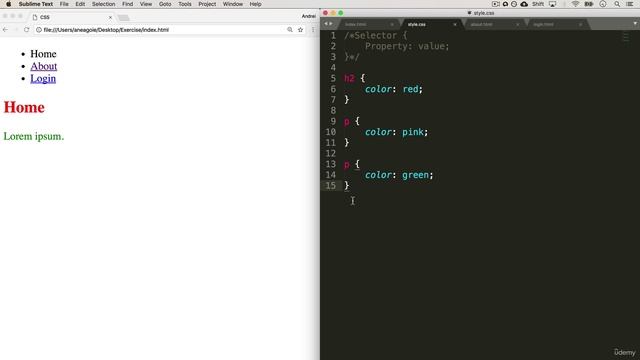Image resolution: width=640 pixels, height=360 pixels.
Task: Open the browser three-dot menu
Action: [x=313, y=30]
